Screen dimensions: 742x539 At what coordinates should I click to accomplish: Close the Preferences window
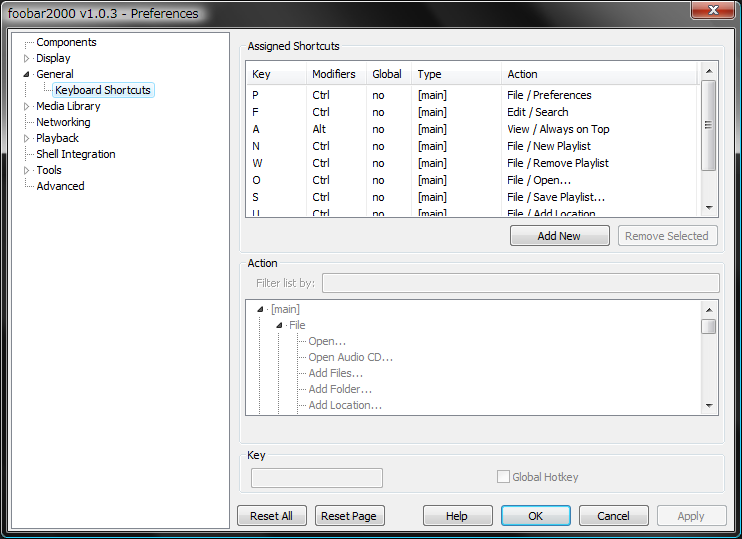pos(713,9)
